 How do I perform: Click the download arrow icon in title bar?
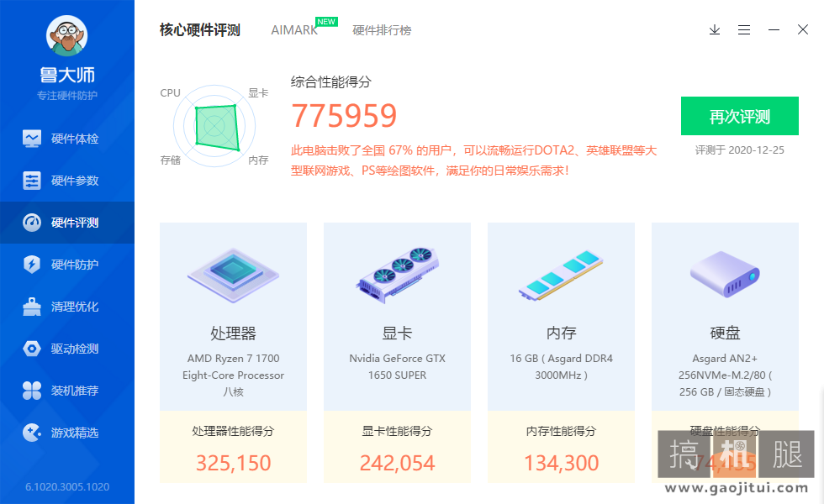tap(715, 30)
